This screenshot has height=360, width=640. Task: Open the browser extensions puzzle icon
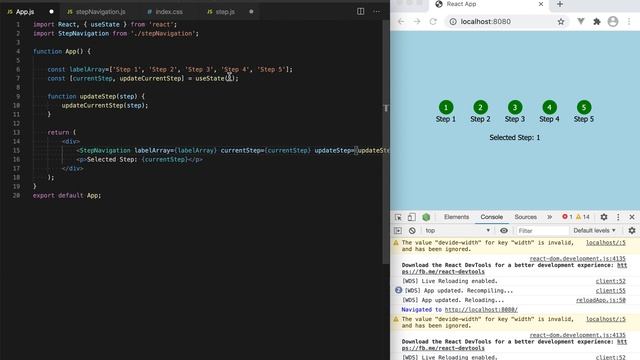coord(597,22)
